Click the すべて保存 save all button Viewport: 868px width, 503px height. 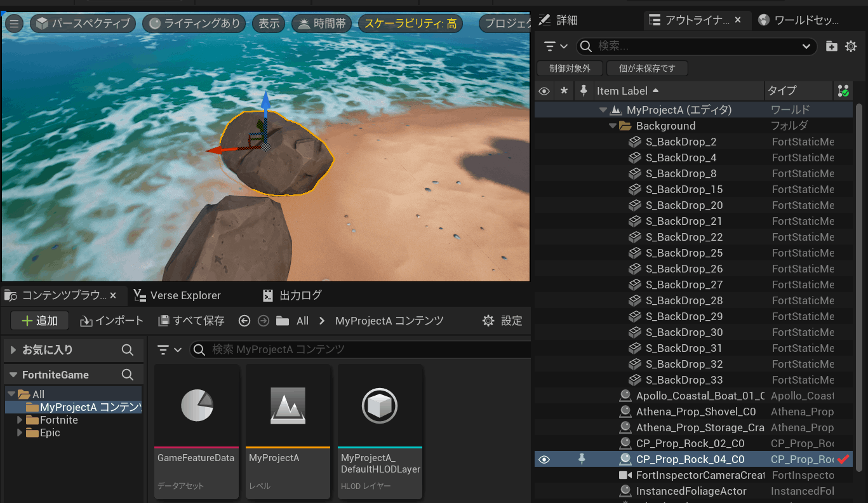coord(191,321)
